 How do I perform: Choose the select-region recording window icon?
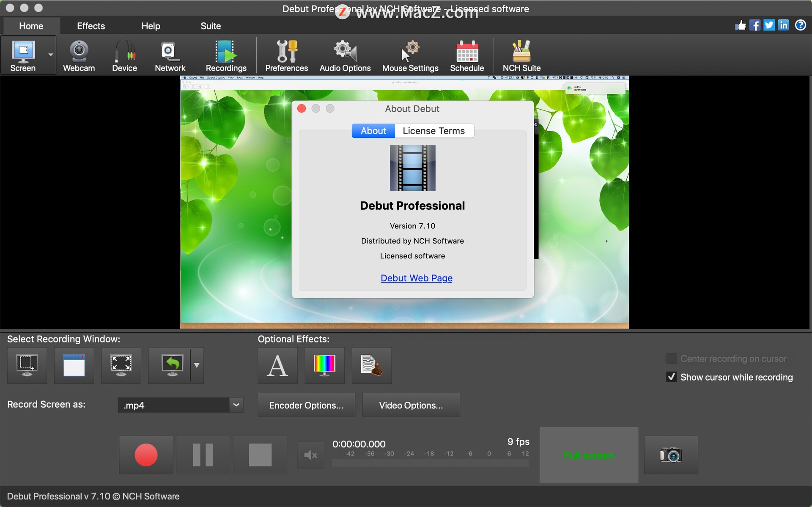27,365
